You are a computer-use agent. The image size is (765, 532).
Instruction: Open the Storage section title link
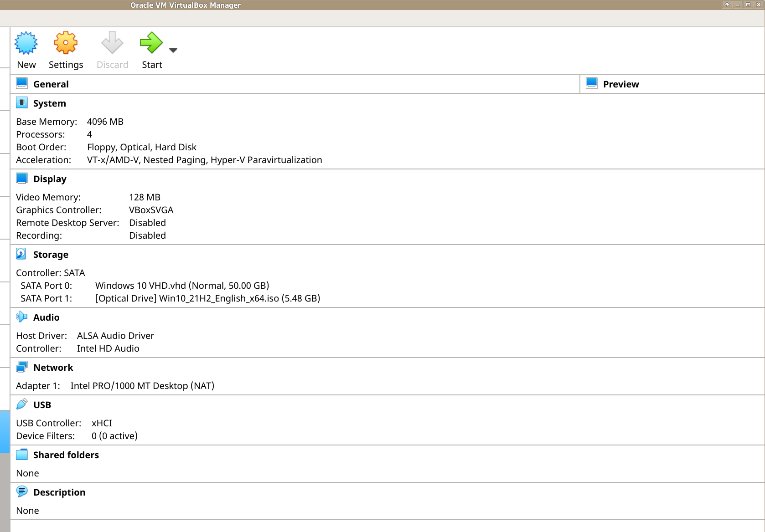coord(51,255)
